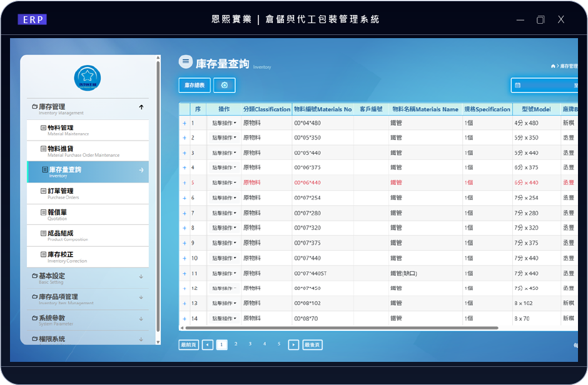588x385 pixels.
Task: Click the calendar icon in the date field
Action: point(518,85)
